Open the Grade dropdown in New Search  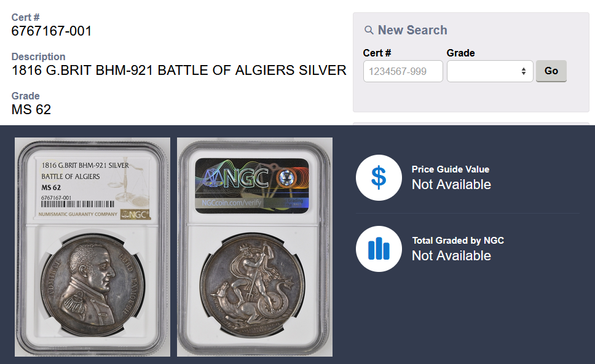coord(489,71)
